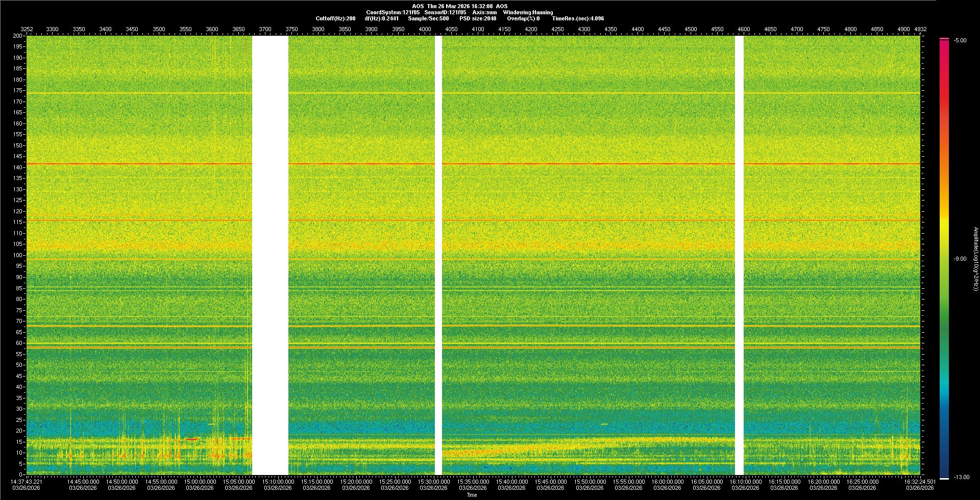This screenshot has width=980, height=500.
Task: Select the Cutoff(Hz):200 parameter text
Action: [335, 18]
